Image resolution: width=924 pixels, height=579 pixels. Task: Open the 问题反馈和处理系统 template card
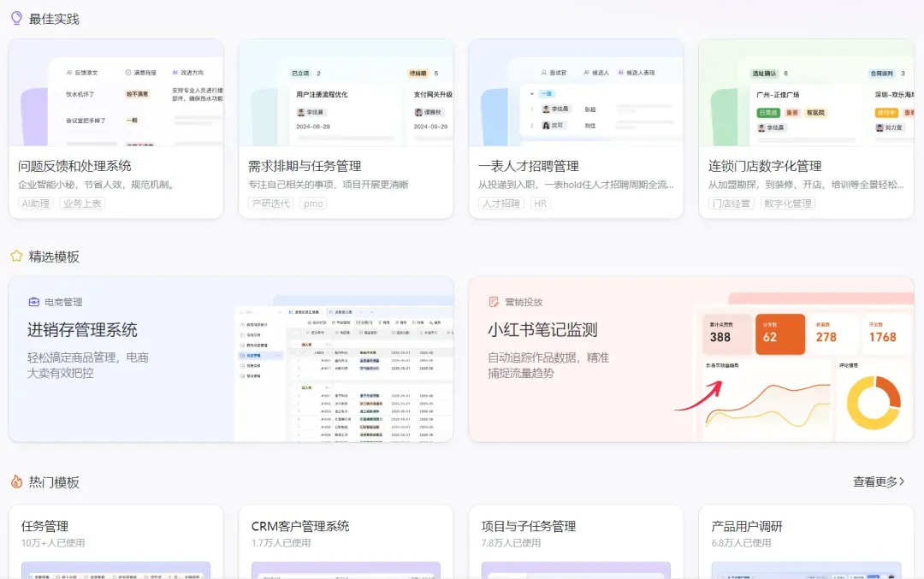[x=116, y=129]
